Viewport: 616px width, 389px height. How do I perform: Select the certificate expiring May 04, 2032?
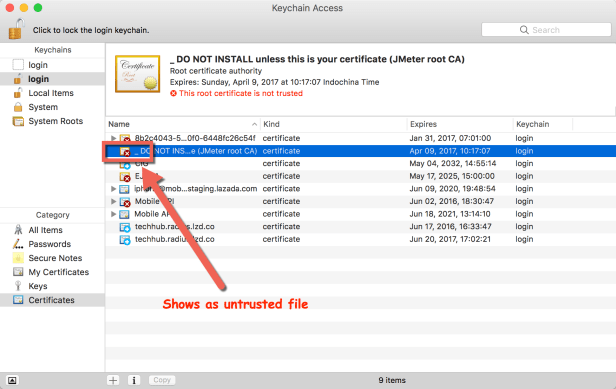pos(360,163)
